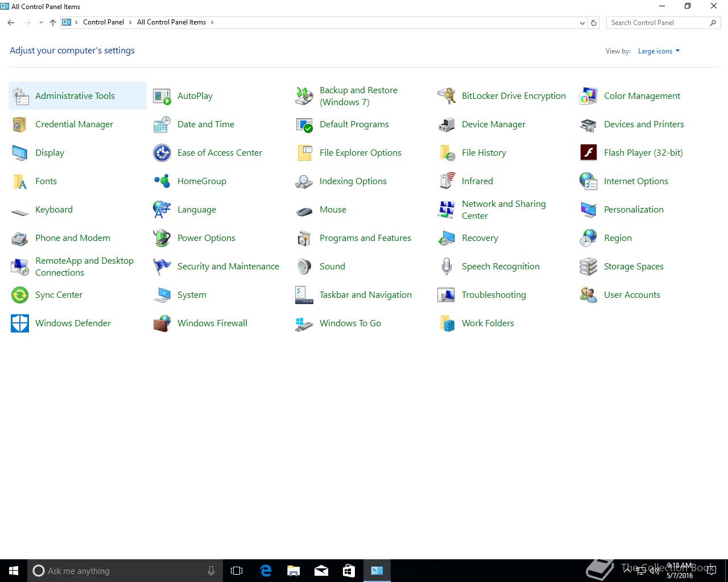Click the Power Options battery icon
This screenshot has width=728, height=582.
162,238
